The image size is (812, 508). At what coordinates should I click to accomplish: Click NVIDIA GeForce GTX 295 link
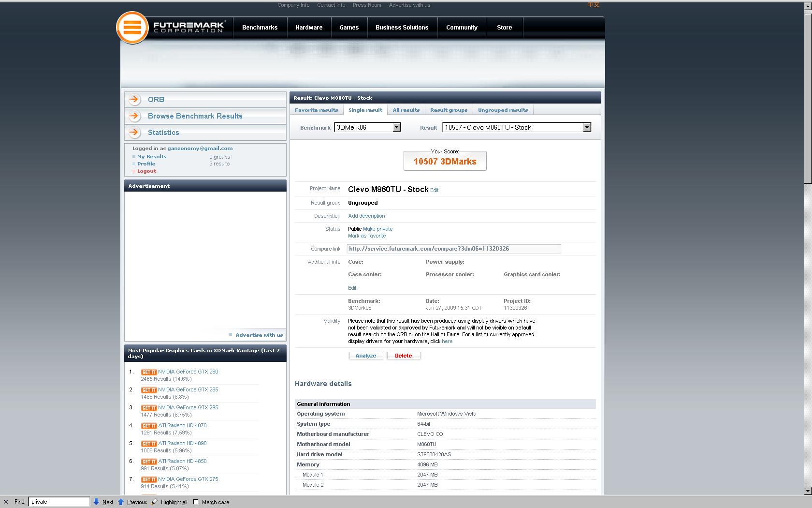(x=188, y=407)
